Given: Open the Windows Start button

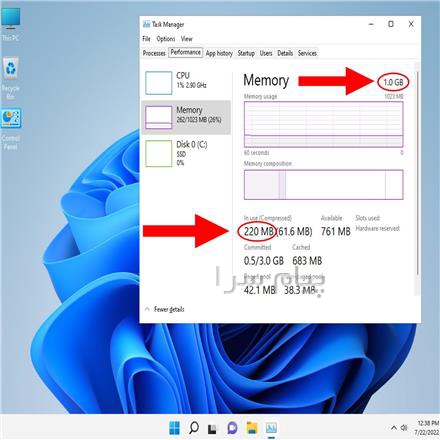Looking at the screenshot, I should pyautogui.click(x=174, y=428).
